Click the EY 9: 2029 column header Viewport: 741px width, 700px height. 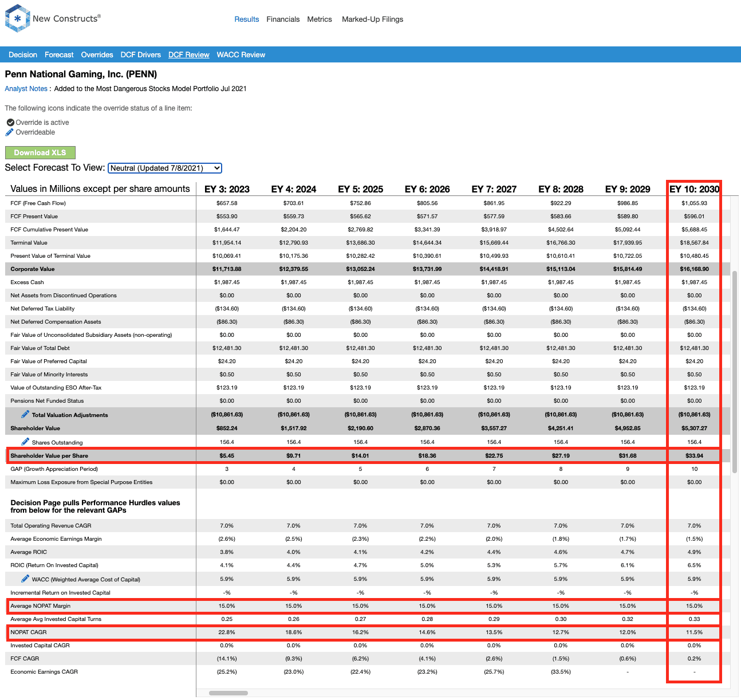pyautogui.click(x=628, y=189)
